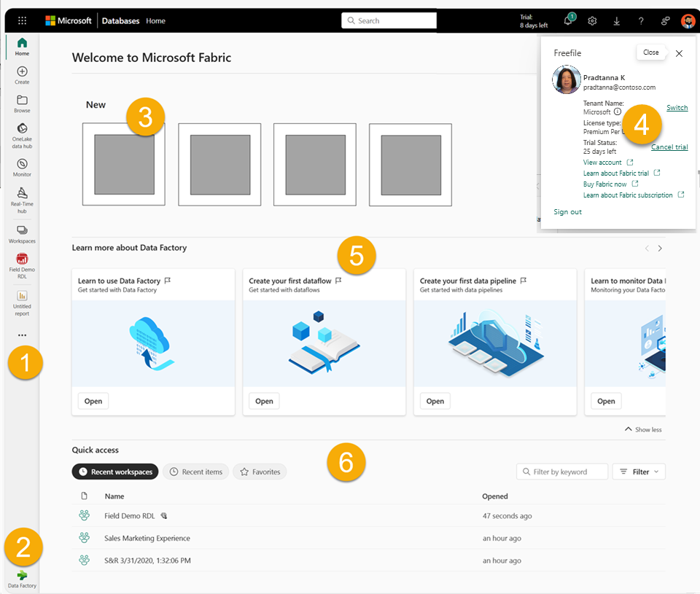Click Sign out in the account panel

click(567, 212)
